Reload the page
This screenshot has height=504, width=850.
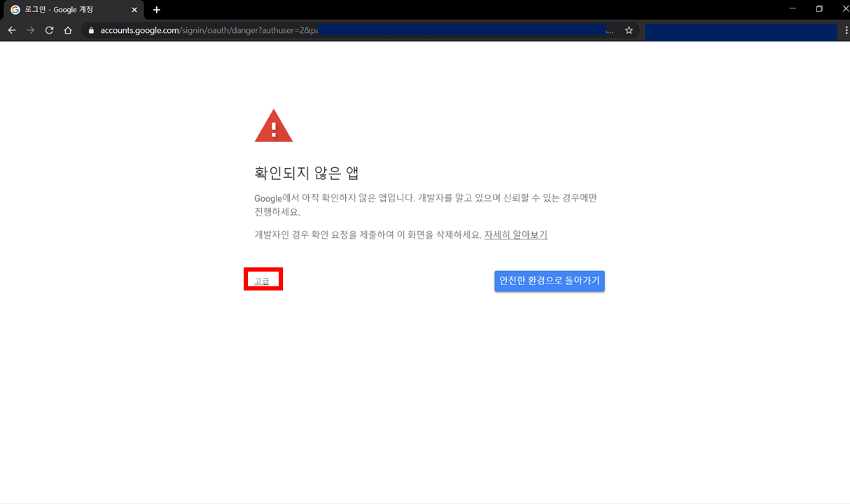point(49,31)
